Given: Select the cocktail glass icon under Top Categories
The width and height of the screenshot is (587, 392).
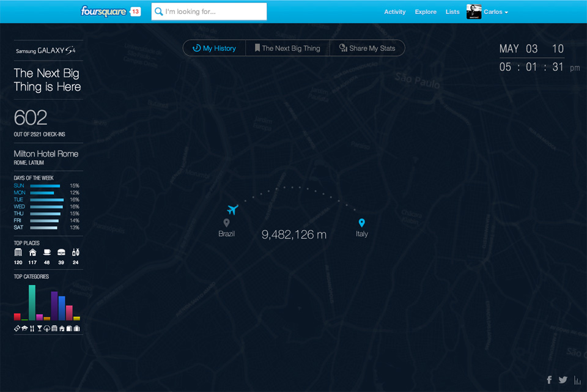Looking at the screenshot, I should click(40, 328).
